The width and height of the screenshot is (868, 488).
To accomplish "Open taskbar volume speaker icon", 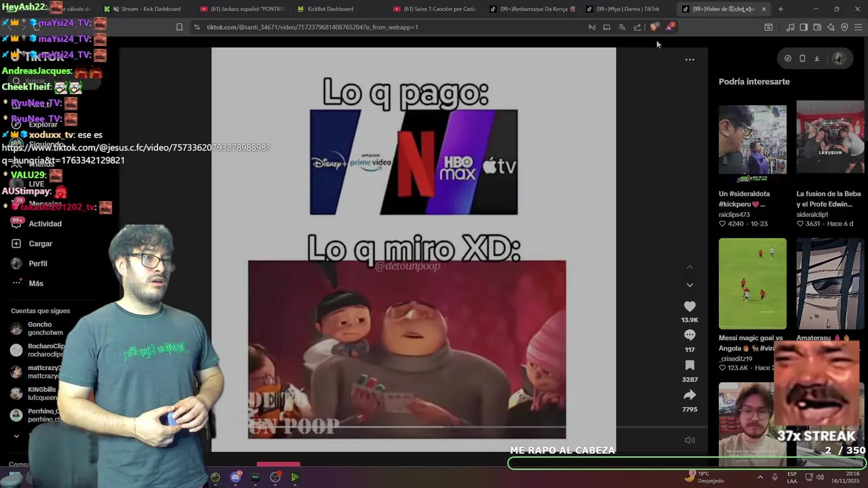I will (820, 477).
